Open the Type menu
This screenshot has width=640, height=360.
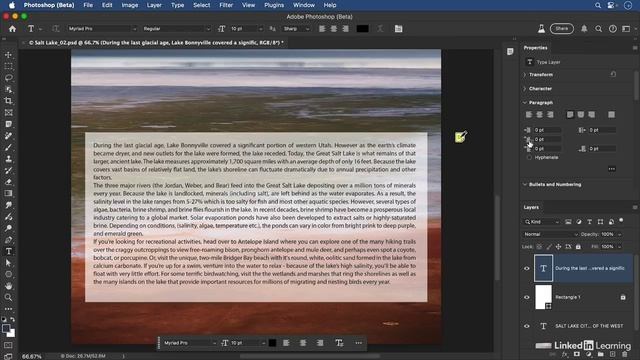(x=177, y=5)
